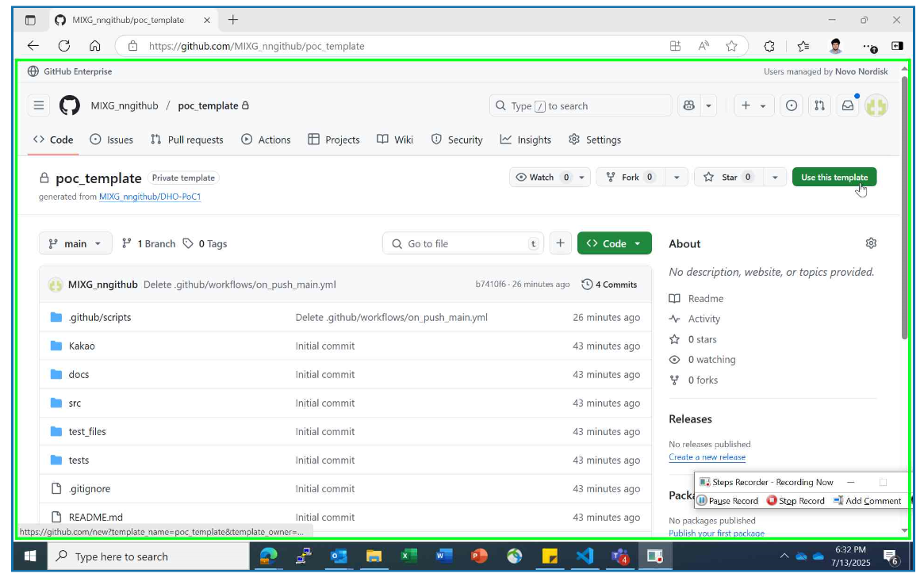924x581 pixels.
Task: Click the About settings gear icon
Action: click(x=871, y=243)
